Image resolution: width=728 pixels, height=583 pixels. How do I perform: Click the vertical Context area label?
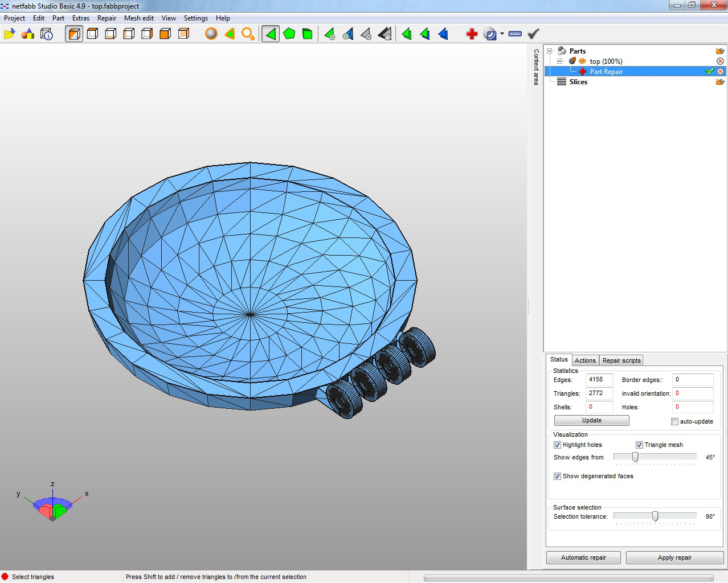536,67
